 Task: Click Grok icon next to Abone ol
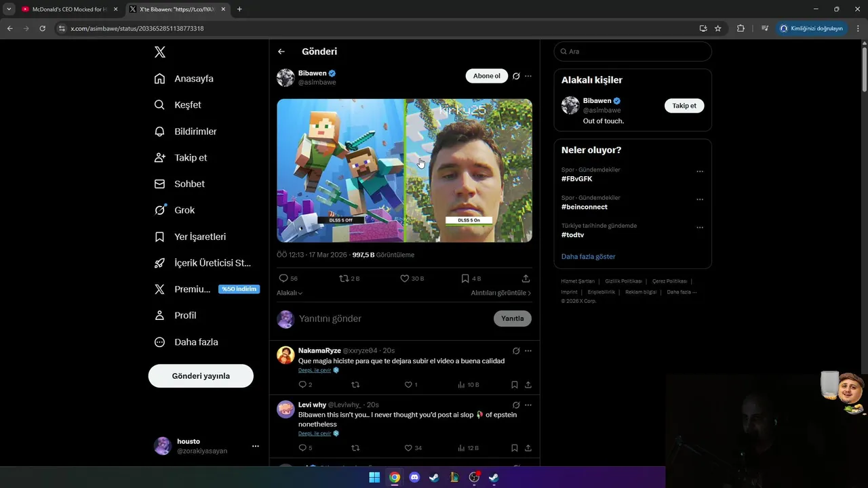pos(516,76)
